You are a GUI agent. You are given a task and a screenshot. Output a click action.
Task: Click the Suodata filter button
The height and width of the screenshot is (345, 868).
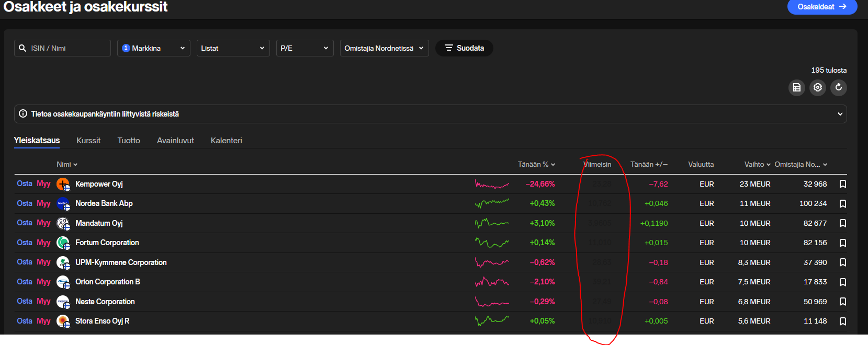464,48
